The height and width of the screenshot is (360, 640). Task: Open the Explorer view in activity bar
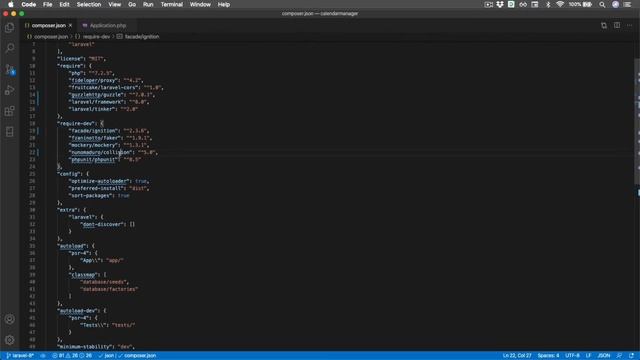click(x=10, y=28)
